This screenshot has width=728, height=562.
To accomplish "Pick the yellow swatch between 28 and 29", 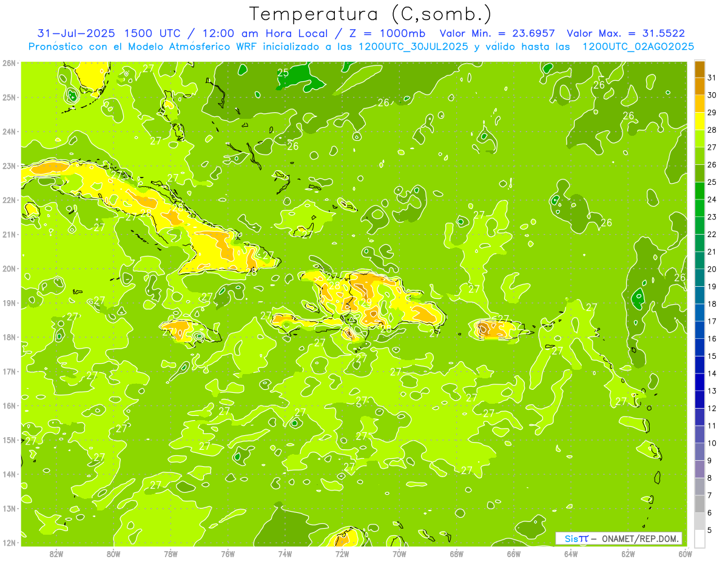I will tap(699, 121).
